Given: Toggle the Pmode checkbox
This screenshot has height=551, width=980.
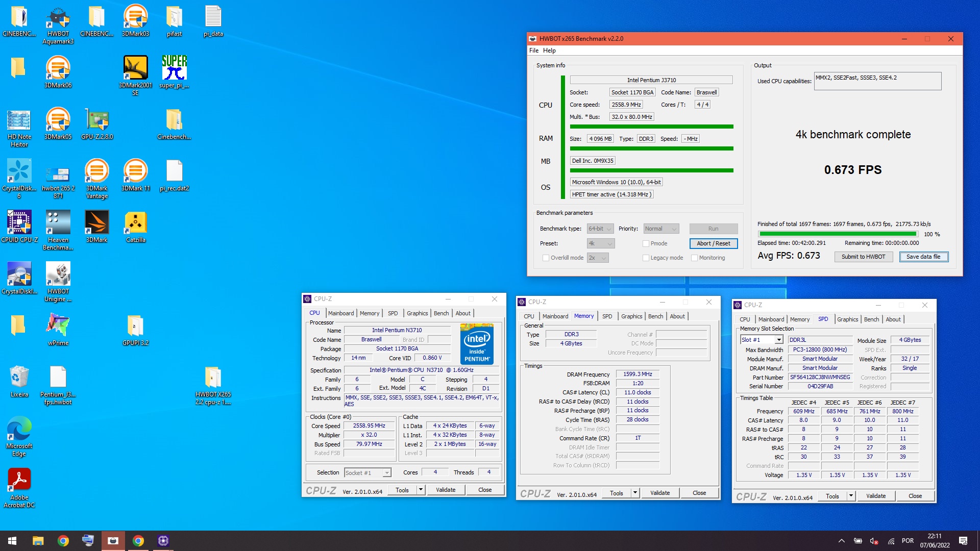Looking at the screenshot, I should click(646, 244).
